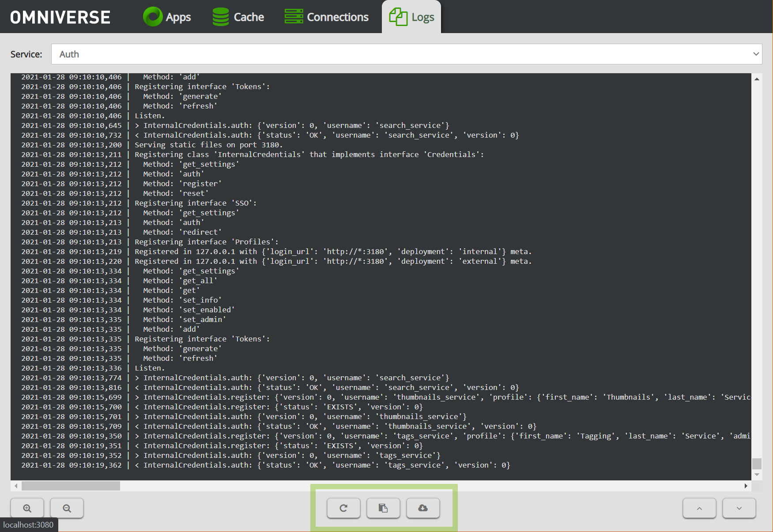
Task: Click the register log line for Thumbnails profile
Action: click(386, 397)
